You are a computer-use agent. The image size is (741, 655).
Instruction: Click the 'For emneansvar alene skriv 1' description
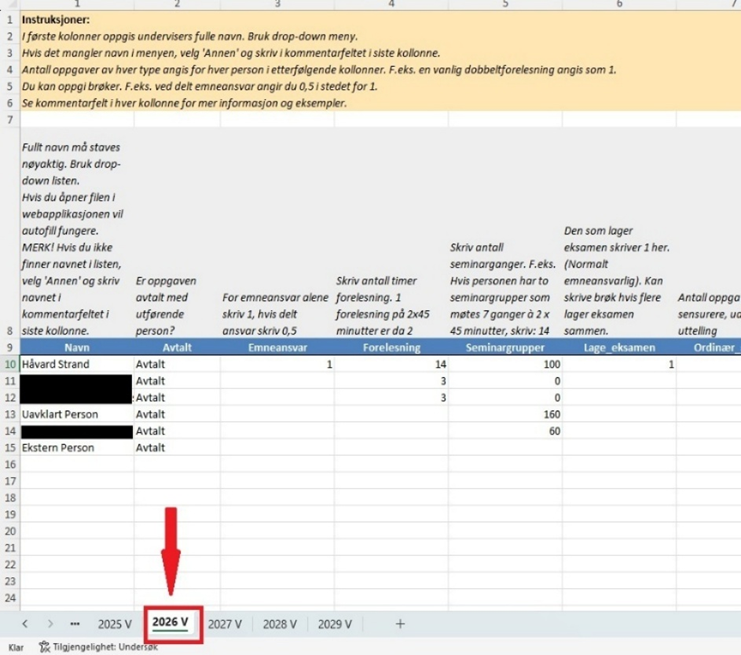point(277,314)
